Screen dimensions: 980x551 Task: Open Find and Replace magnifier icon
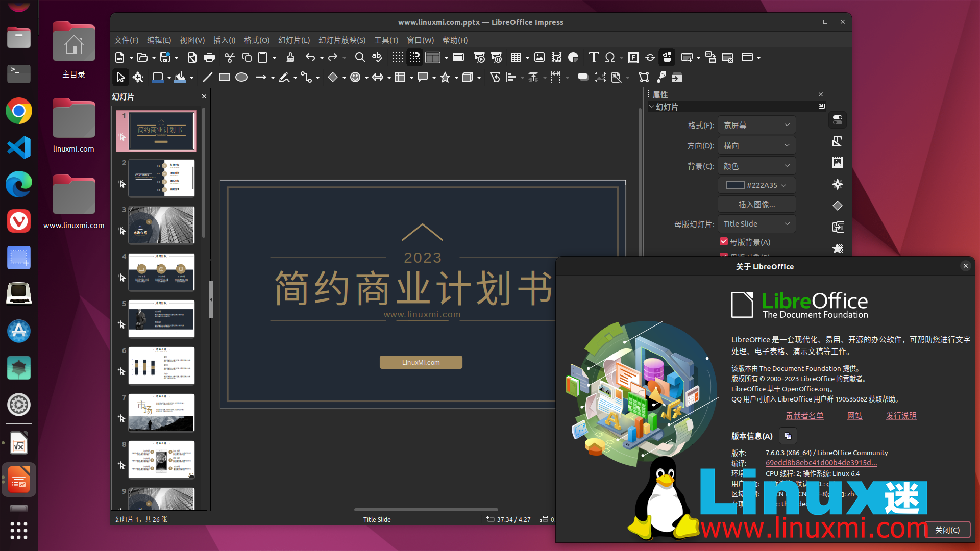[360, 57]
